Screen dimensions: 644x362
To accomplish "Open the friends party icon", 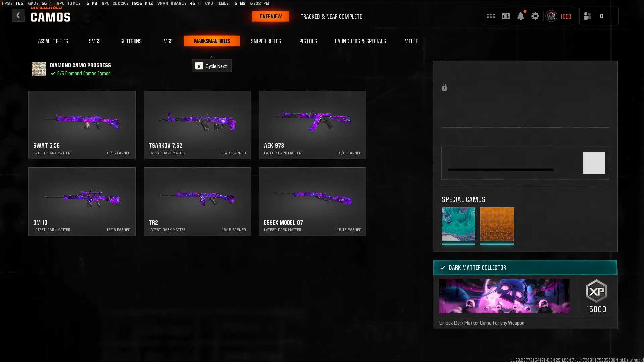I will (587, 16).
